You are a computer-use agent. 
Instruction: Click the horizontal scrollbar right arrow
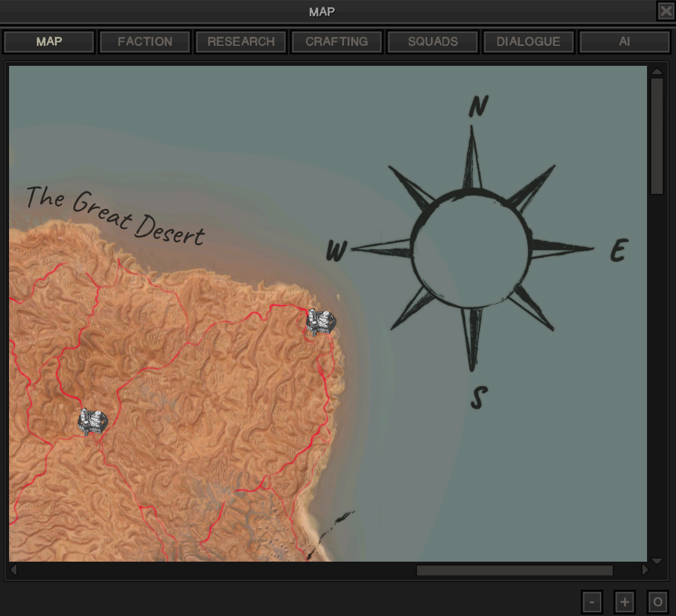coord(645,570)
